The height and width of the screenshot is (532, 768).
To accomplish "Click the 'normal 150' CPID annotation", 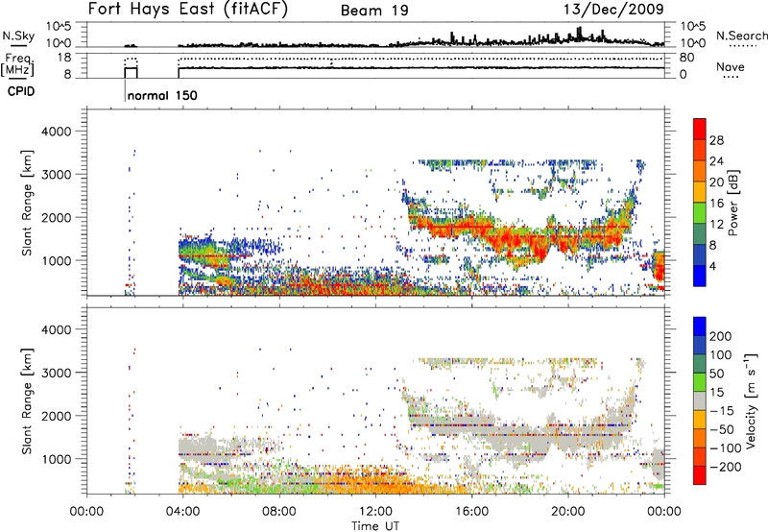I will coord(162,95).
